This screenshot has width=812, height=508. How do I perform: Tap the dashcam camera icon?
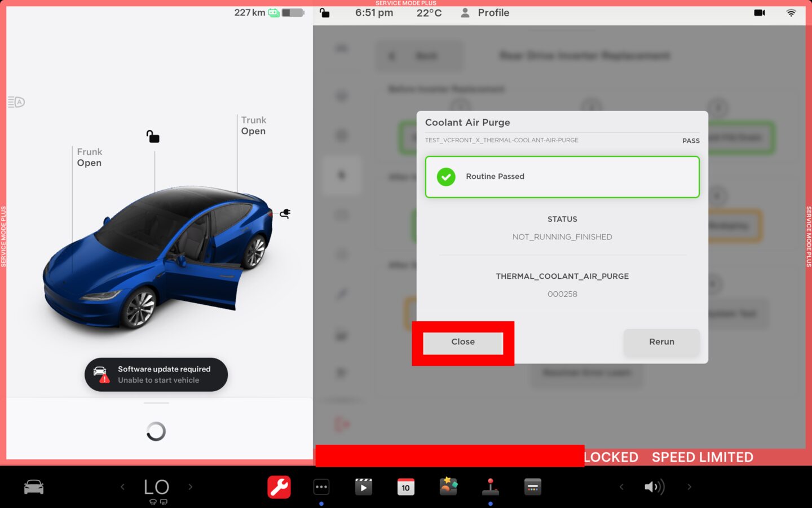click(760, 12)
